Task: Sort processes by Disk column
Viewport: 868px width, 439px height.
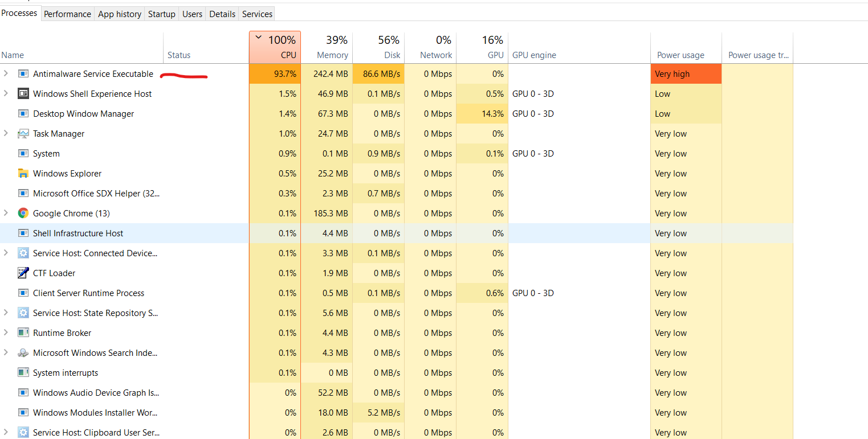Action: pos(378,48)
